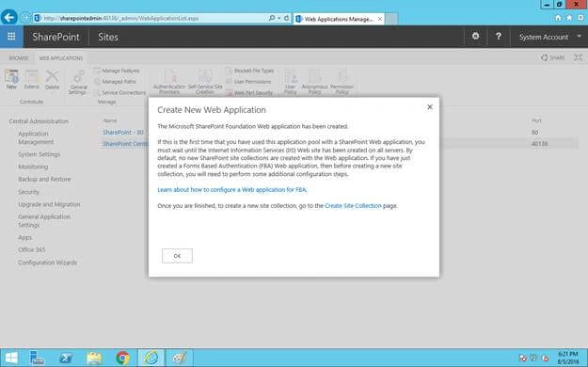Open File Explorer from the taskbar
Screen dimensions: 588x367
pyautogui.click(x=94, y=358)
